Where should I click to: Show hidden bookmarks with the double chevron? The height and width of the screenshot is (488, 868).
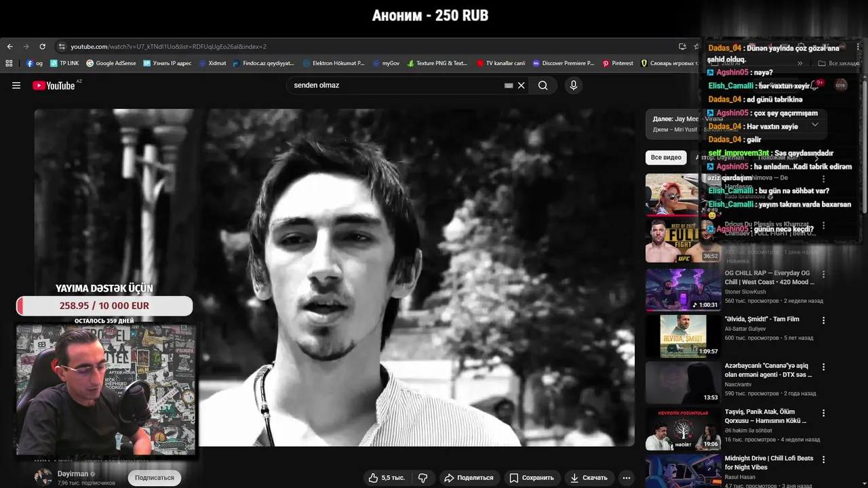(x=800, y=63)
